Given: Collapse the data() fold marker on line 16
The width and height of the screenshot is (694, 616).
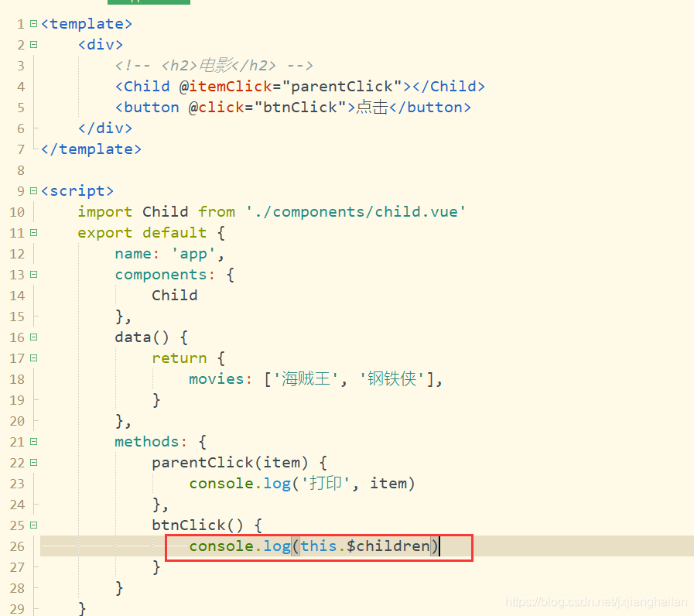Looking at the screenshot, I should tap(33, 337).
